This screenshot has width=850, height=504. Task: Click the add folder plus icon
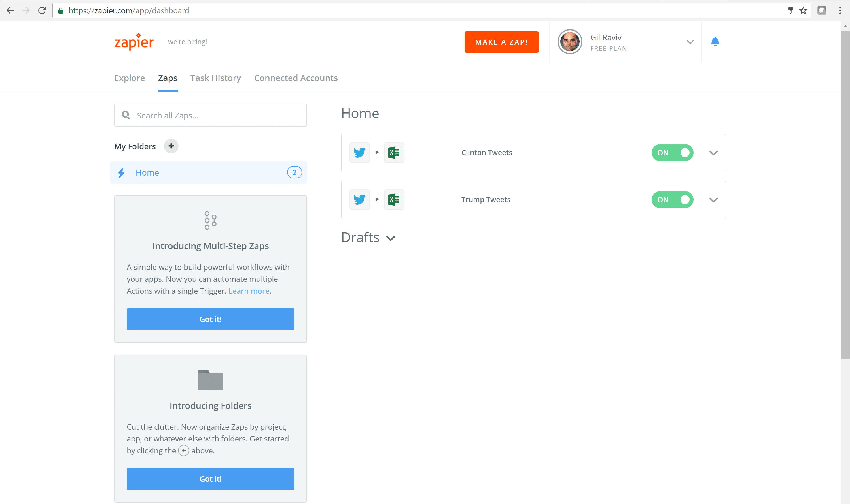coord(171,146)
